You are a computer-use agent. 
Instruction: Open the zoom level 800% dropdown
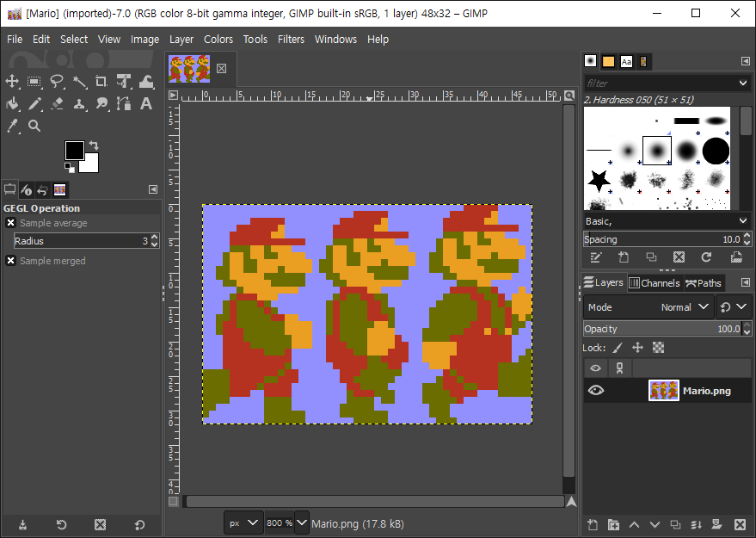pyautogui.click(x=302, y=523)
